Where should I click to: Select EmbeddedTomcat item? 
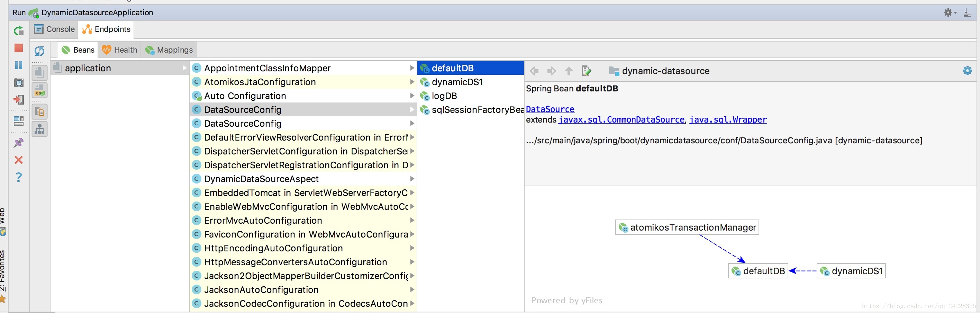tap(303, 193)
